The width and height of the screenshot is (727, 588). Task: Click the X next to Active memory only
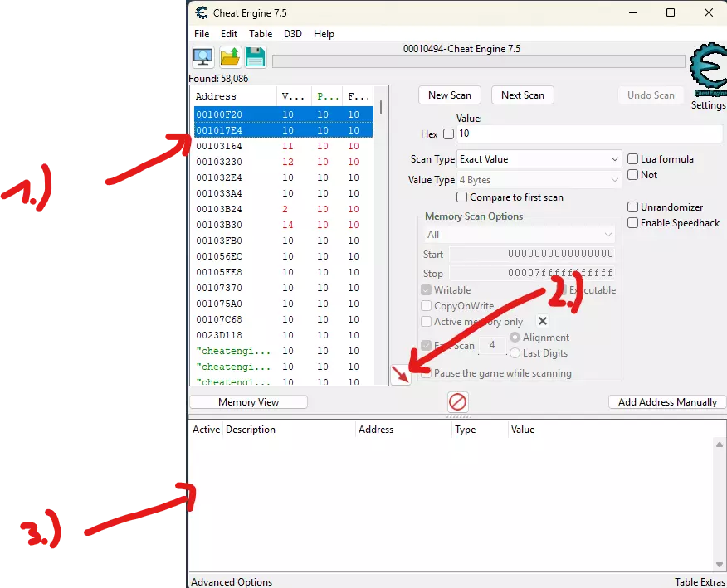543,321
